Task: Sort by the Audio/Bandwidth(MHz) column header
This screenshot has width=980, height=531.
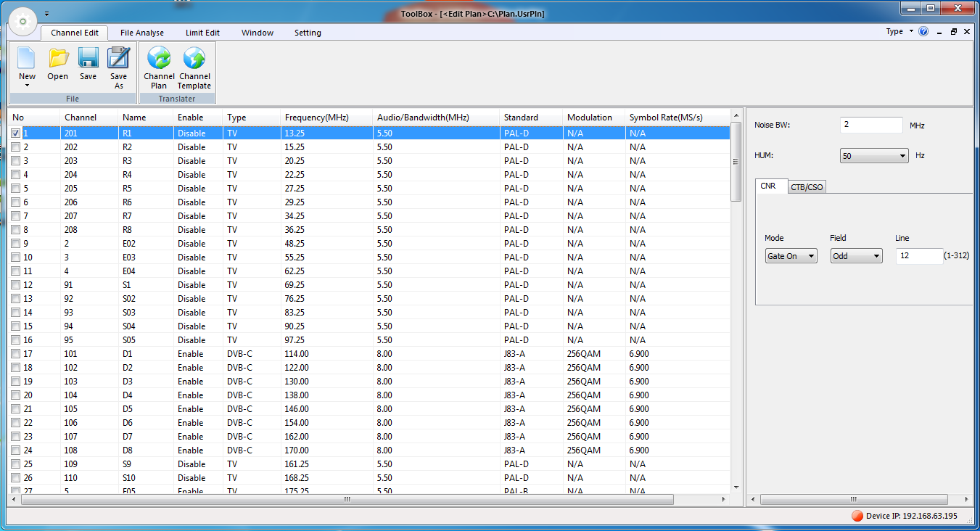Action: click(x=436, y=118)
